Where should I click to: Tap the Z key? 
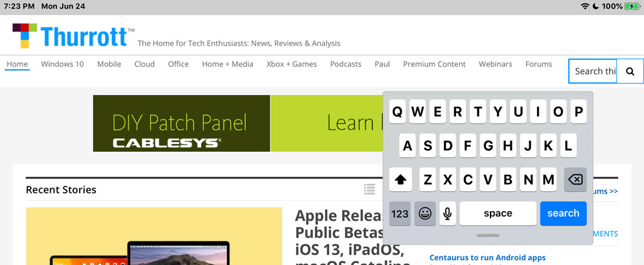tap(428, 180)
